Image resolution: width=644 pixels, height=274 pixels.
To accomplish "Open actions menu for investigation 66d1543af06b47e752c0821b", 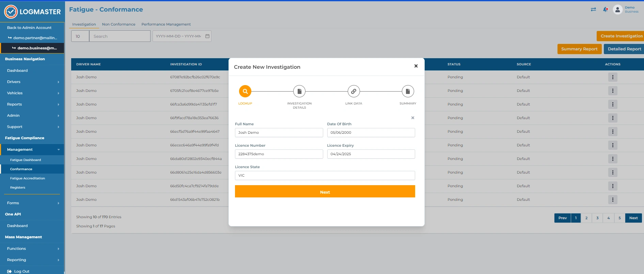I will (613, 200).
